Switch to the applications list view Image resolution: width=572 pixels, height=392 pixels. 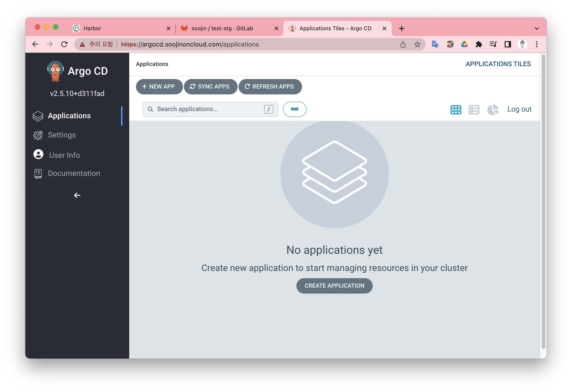coord(474,110)
